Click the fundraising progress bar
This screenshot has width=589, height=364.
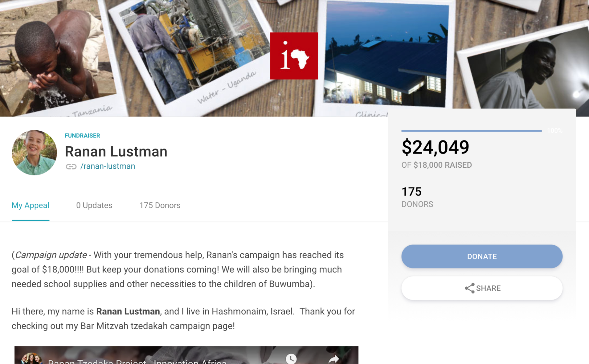[471, 131]
